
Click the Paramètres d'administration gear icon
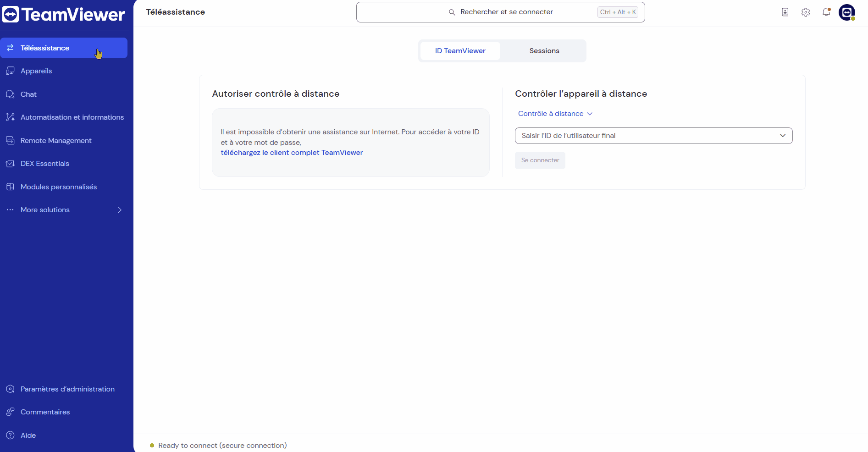10,389
